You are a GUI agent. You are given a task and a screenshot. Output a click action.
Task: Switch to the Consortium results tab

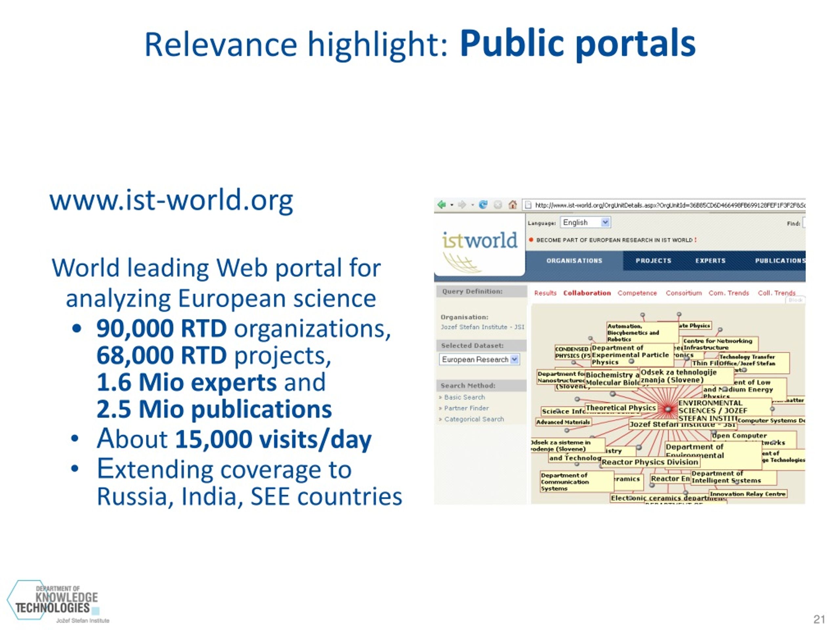(683, 293)
